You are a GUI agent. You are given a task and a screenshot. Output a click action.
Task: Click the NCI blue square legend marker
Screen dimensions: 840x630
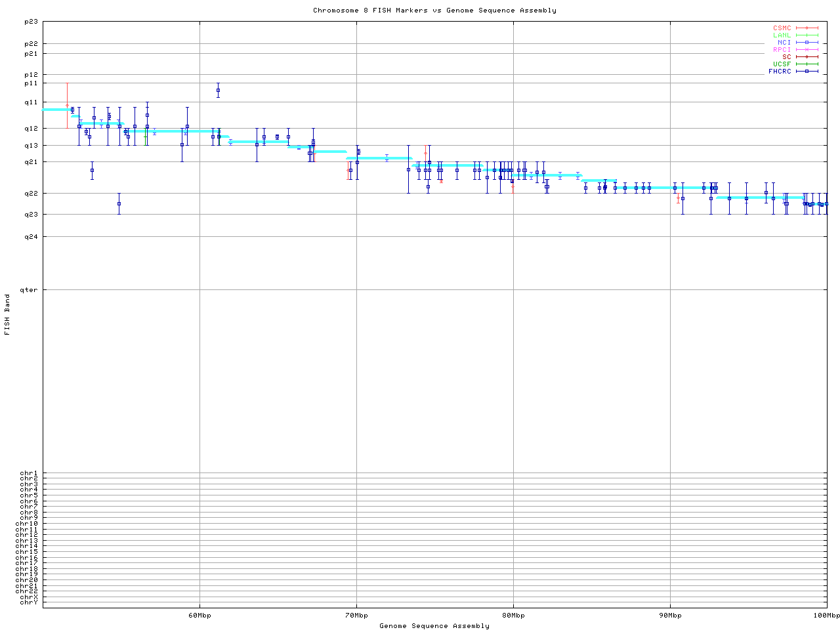(807, 43)
